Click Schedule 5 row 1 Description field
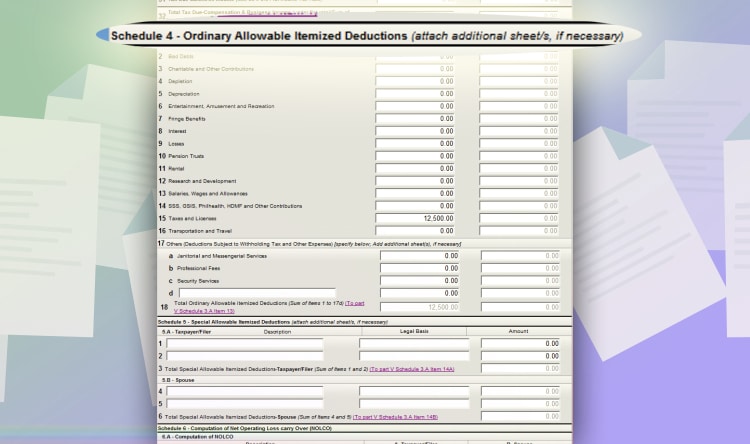Screen dimensions: 750x444 [245, 344]
